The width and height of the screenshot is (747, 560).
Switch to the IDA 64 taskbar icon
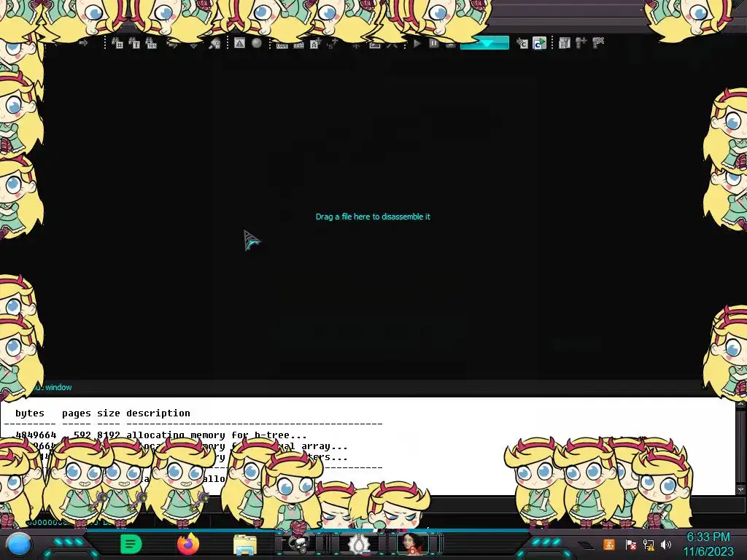[413, 544]
